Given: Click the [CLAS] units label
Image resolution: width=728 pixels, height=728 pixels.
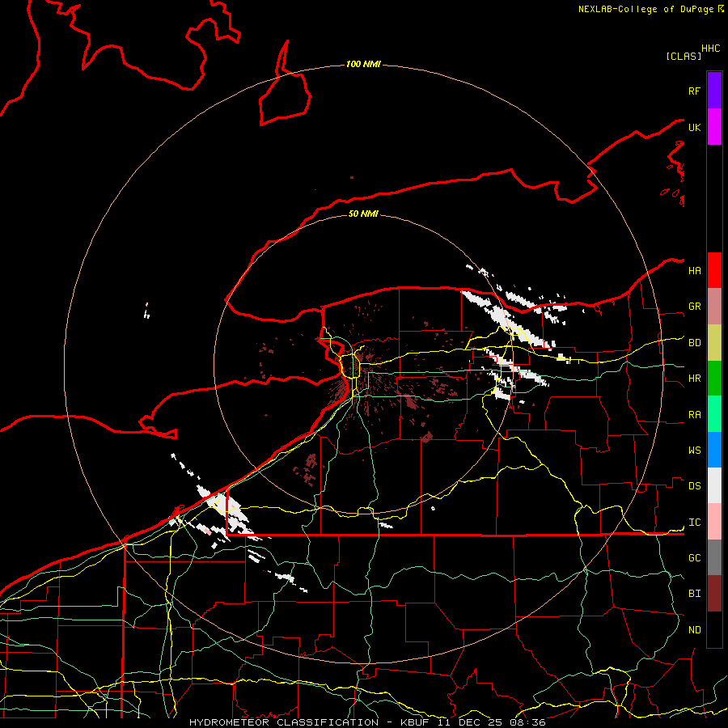Looking at the screenshot, I should pos(684,56).
